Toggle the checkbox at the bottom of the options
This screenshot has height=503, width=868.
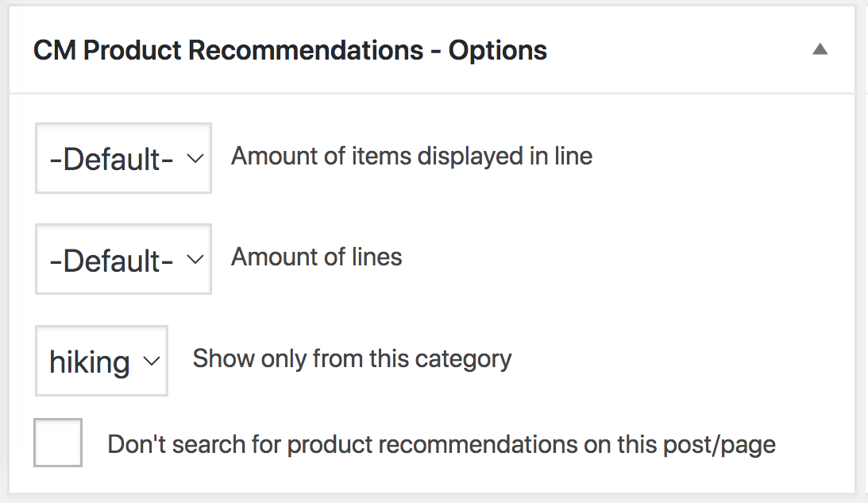tap(58, 443)
